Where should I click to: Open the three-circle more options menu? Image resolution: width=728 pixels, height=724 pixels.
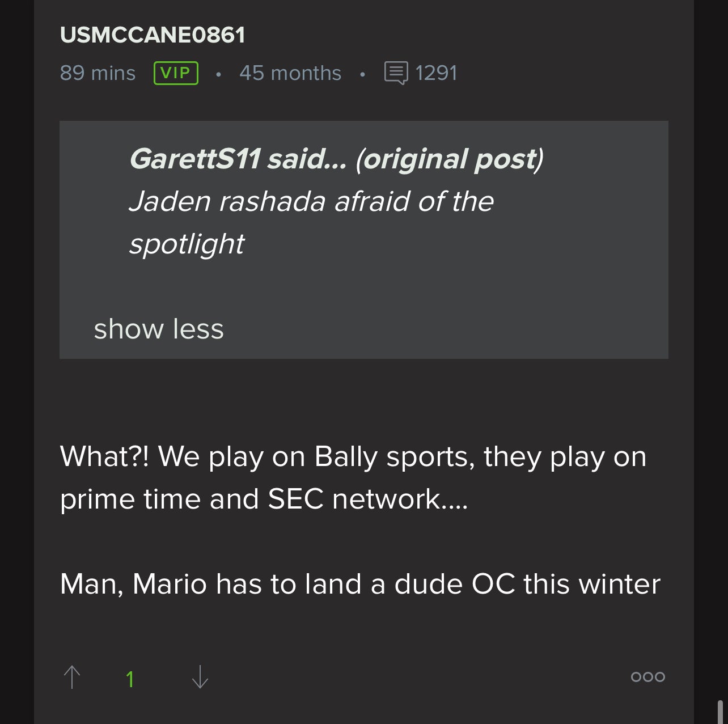pyautogui.click(x=647, y=676)
